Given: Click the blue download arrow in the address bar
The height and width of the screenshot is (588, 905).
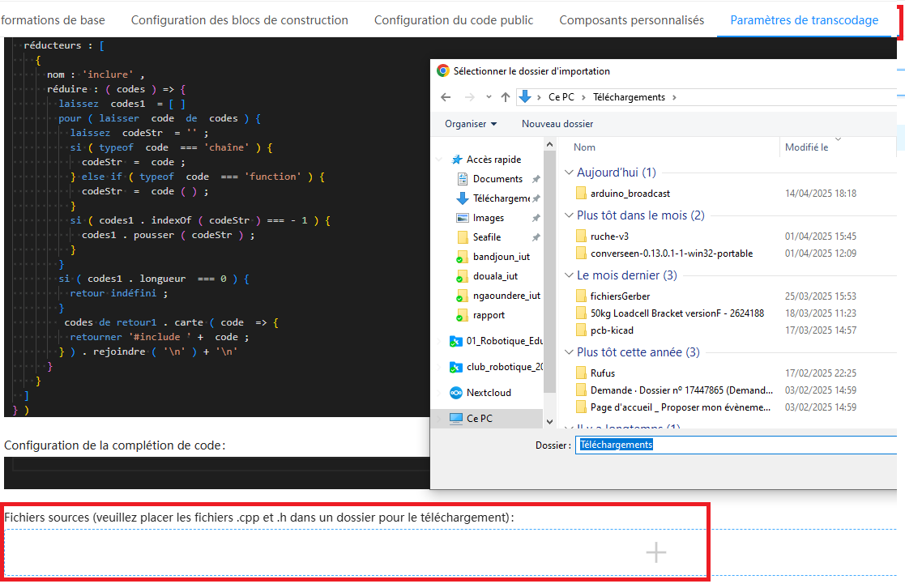Looking at the screenshot, I should coord(525,97).
